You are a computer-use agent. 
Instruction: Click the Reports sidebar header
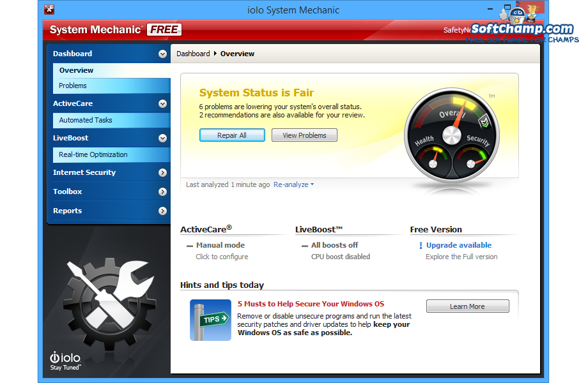(109, 211)
